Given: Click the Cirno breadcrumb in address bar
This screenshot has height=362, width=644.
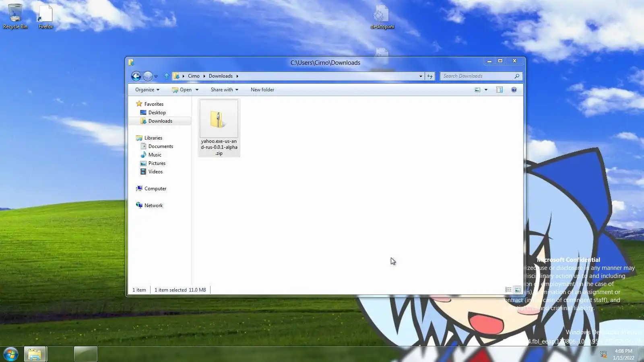Looking at the screenshot, I should (194, 76).
